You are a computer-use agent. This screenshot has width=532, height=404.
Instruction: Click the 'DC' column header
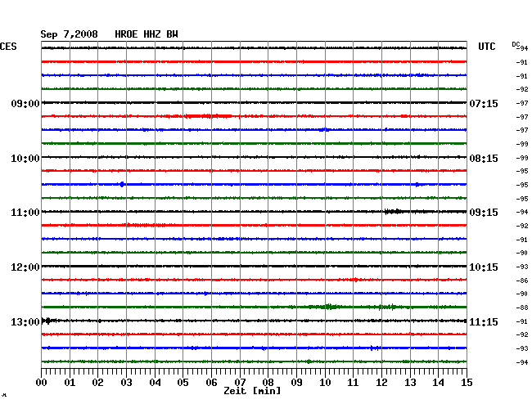516,44
